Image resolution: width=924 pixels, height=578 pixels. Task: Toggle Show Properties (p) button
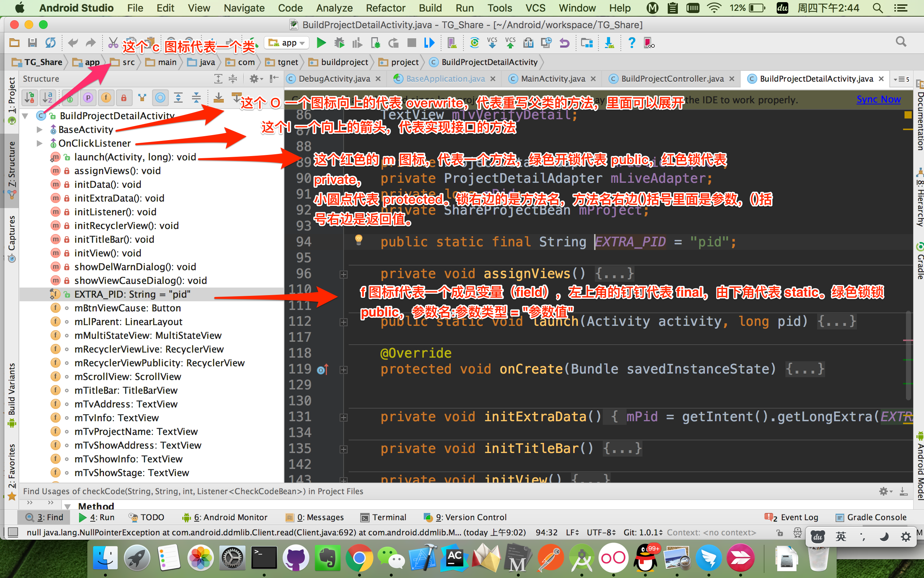click(88, 98)
